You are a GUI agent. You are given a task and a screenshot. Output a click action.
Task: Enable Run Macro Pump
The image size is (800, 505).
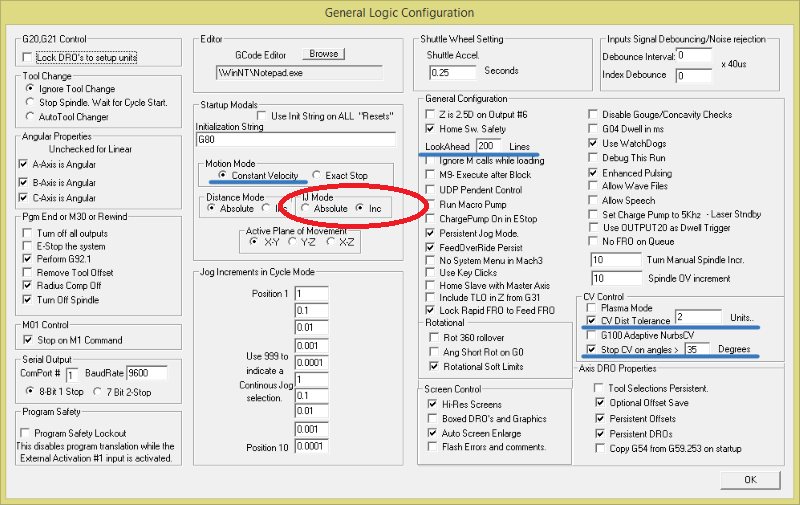point(430,204)
